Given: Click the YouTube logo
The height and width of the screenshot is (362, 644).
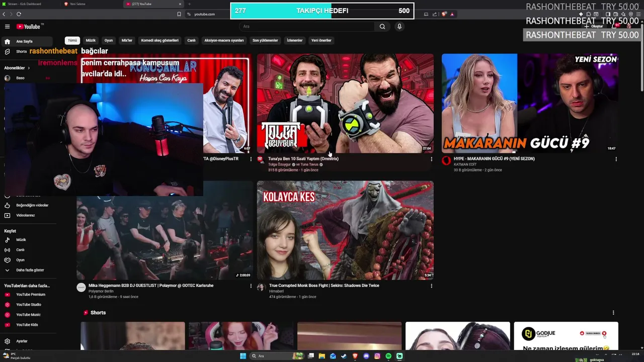Looking at the screenshot, I should [x=28, y=27].
